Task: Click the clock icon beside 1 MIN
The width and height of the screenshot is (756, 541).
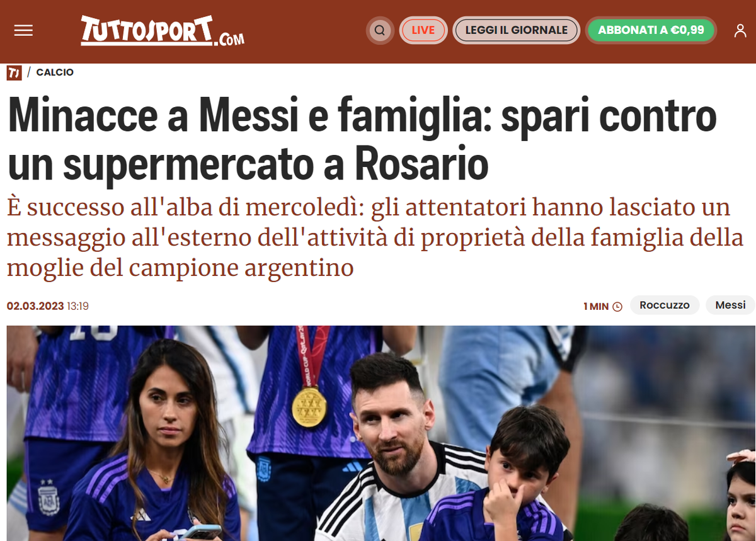Action: (x=617, y=307)
